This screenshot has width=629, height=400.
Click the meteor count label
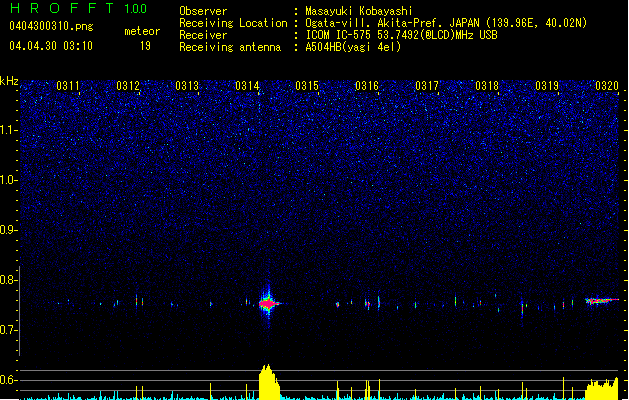(x=142, y=31)
